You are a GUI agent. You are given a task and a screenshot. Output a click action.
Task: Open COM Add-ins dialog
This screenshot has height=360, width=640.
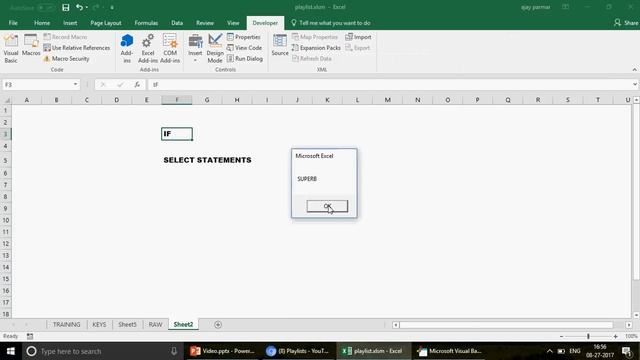(170, 49)
